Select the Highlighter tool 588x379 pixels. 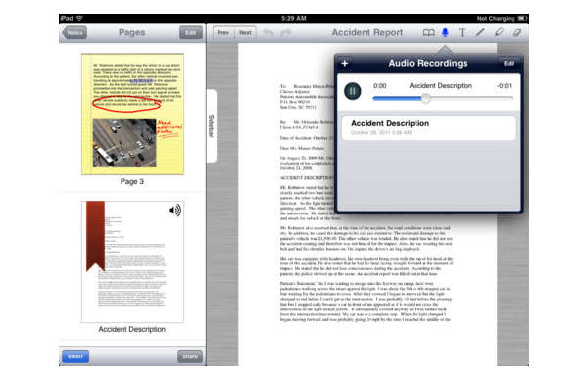(x=499, y=33)
